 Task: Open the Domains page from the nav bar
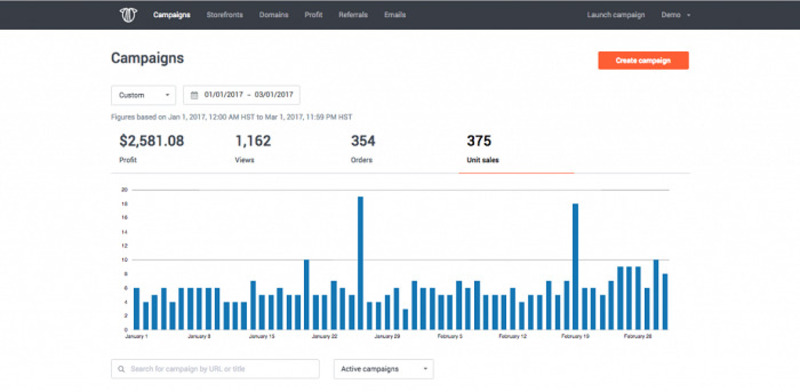coord(273,15)
